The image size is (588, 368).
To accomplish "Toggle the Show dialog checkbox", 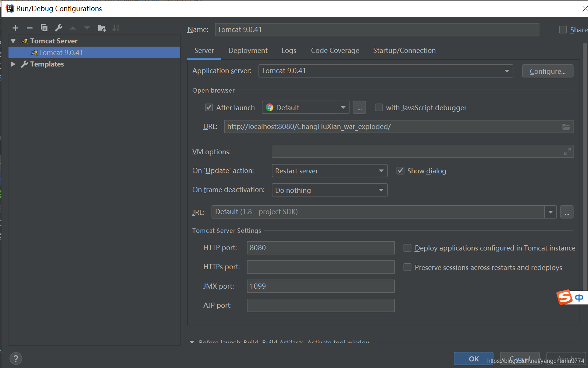I will (x=400, y=171).
